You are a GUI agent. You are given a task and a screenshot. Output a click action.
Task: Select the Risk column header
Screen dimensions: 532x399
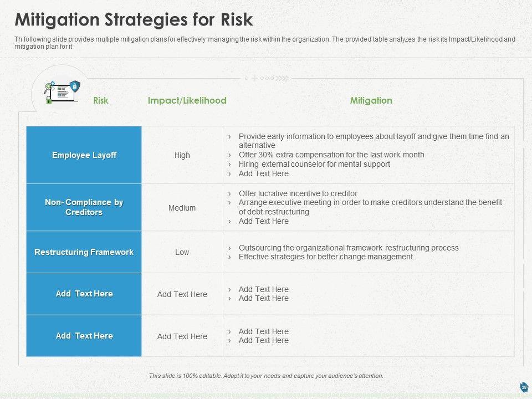point(101,100)
